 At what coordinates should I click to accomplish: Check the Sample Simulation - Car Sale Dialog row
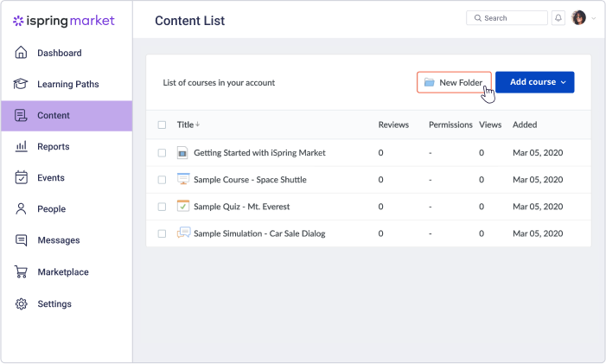162,233
